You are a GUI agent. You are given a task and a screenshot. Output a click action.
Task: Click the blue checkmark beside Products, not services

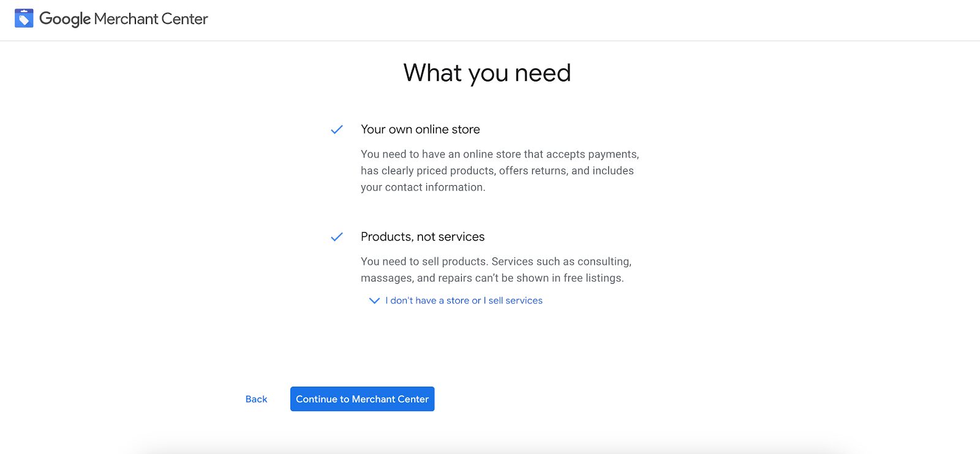coord(337,237)
